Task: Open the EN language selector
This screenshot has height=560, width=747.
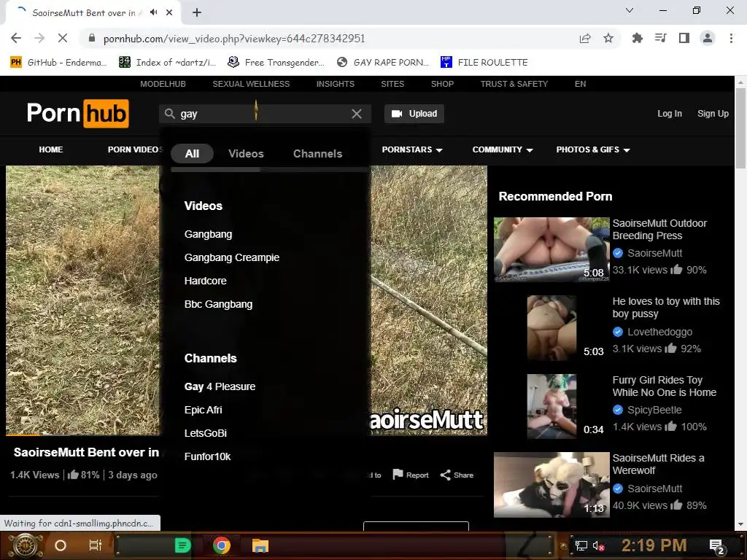Action: click(580, 84)
